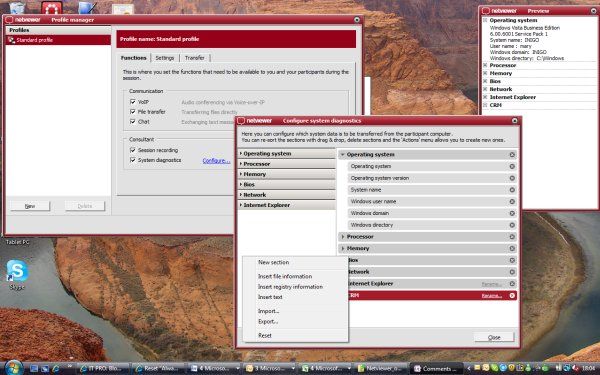Select the Standard profile icon in Profiles list
The image size is (600, 375).
pyautogui.click(x=11, y=40)
